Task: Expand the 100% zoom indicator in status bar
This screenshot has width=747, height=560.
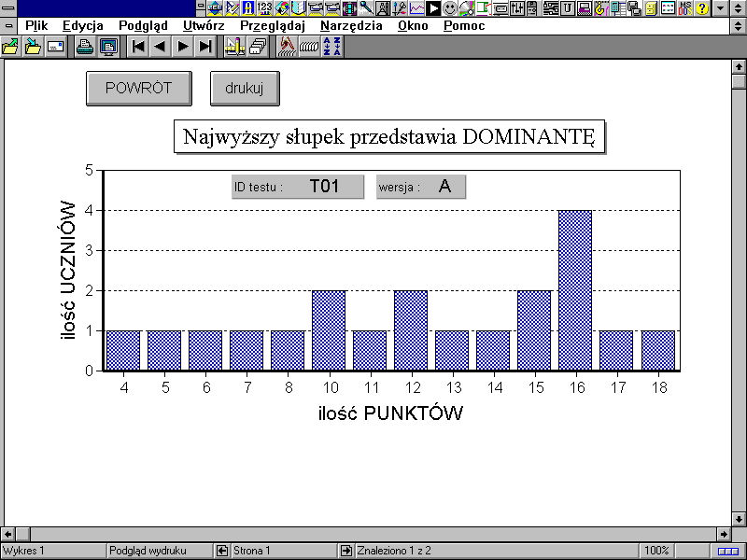Action: pos(656,551)
